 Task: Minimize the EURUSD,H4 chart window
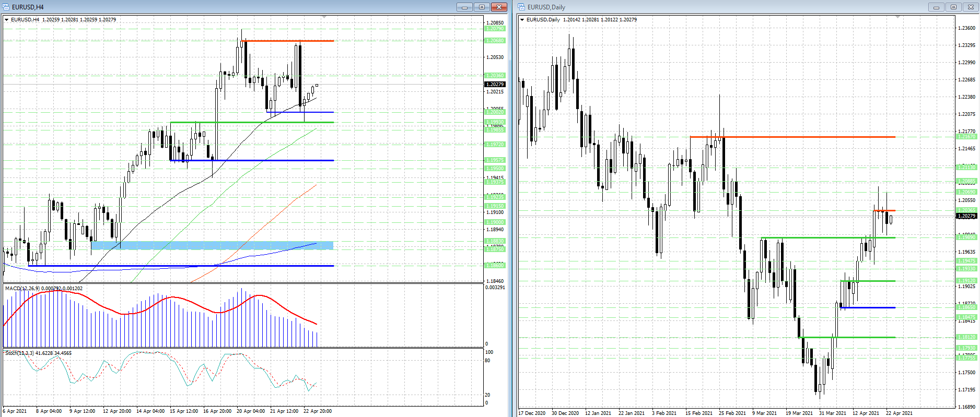tap(464, 7)
